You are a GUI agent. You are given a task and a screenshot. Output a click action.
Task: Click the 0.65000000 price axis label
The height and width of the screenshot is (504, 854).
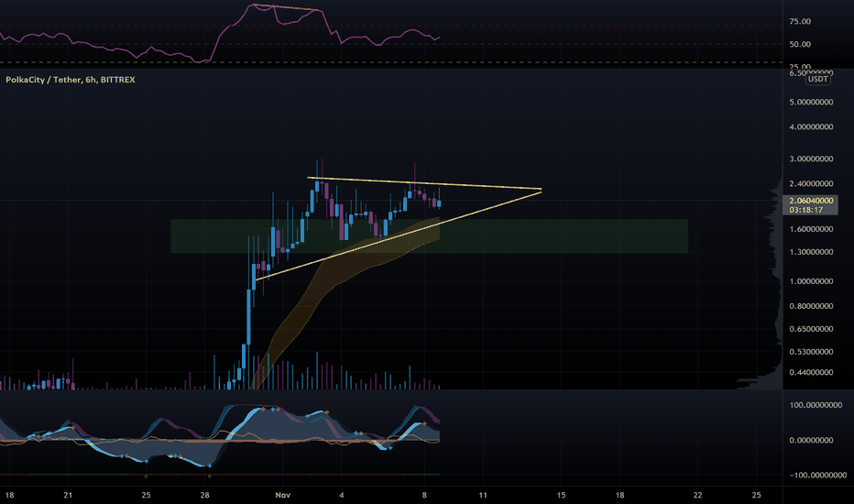(x=811, y=329)
